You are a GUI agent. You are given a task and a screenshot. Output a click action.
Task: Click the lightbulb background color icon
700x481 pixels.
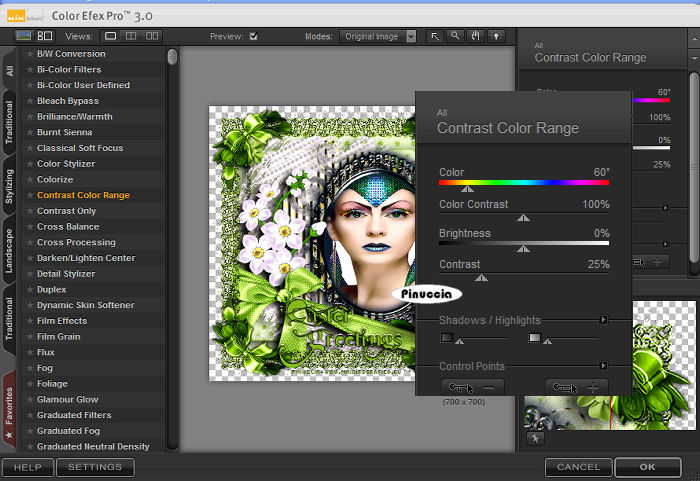click(x=495, y=36)
